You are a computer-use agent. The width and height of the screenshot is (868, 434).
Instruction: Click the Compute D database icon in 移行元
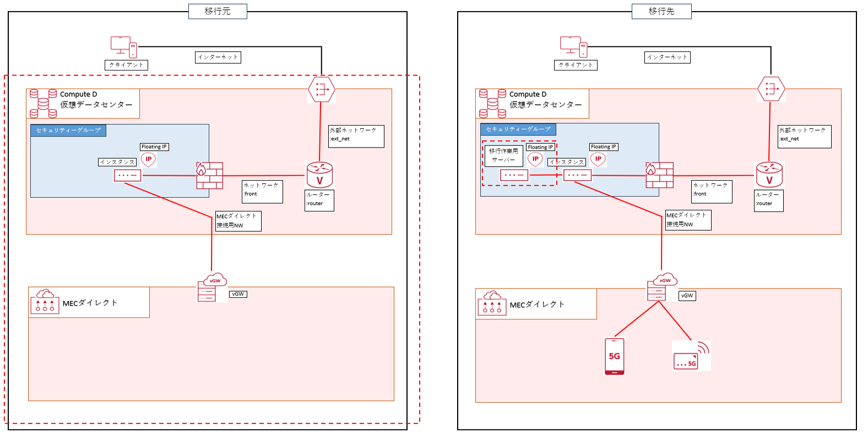coord(43,104)
